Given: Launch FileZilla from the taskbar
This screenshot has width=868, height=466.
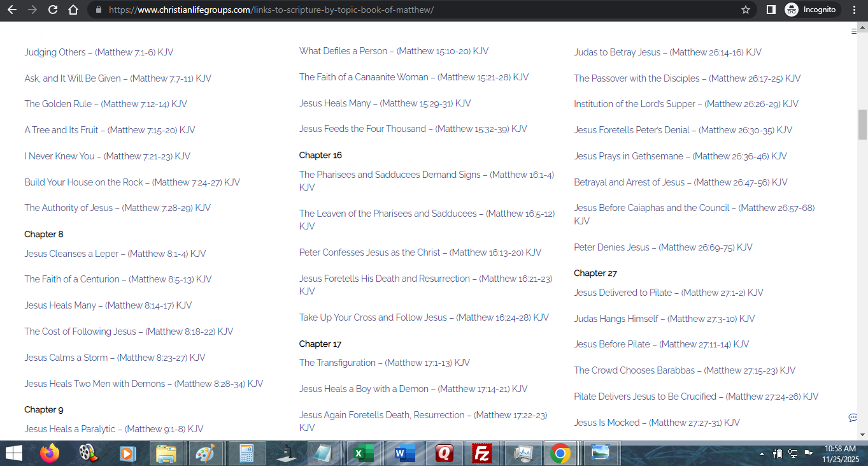Looking at the screenshot, I should (x=481, y=454).
